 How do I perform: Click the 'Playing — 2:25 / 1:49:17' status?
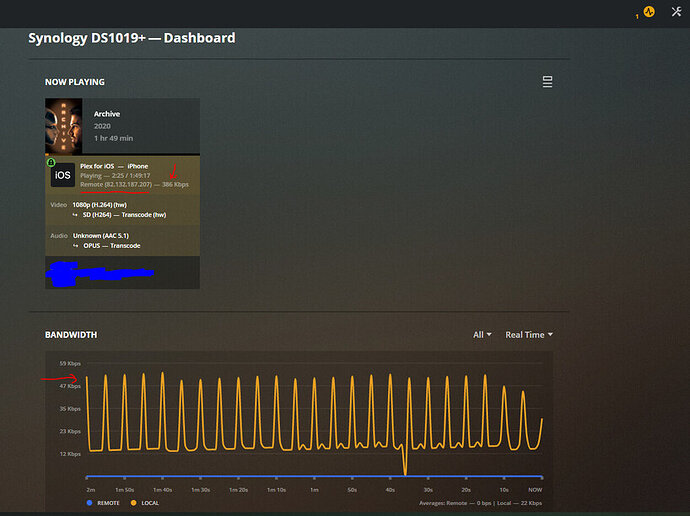pos(115,176)
